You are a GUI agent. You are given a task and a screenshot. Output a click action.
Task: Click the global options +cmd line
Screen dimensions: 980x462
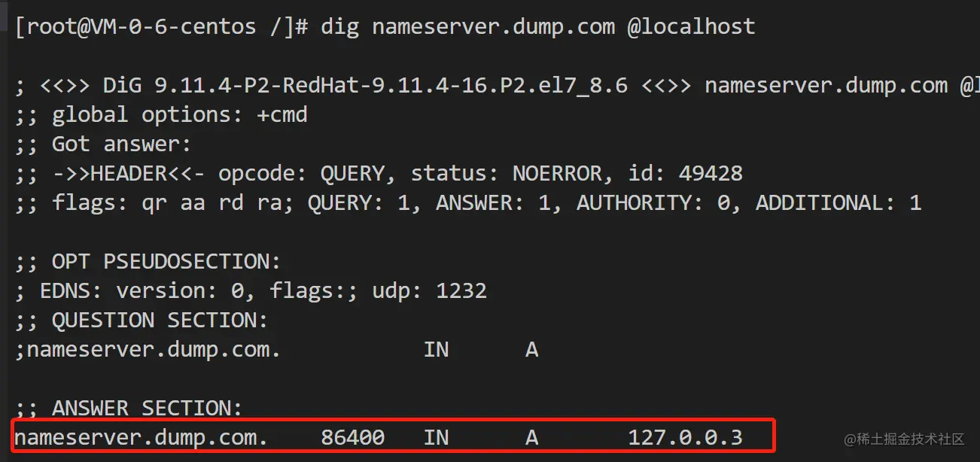point(161,115)
